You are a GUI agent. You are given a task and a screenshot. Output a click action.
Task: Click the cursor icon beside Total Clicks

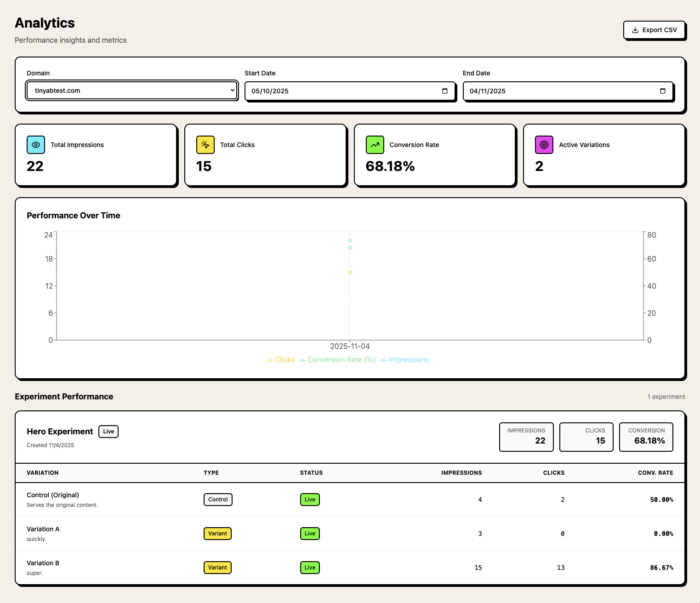coord(205,145)
